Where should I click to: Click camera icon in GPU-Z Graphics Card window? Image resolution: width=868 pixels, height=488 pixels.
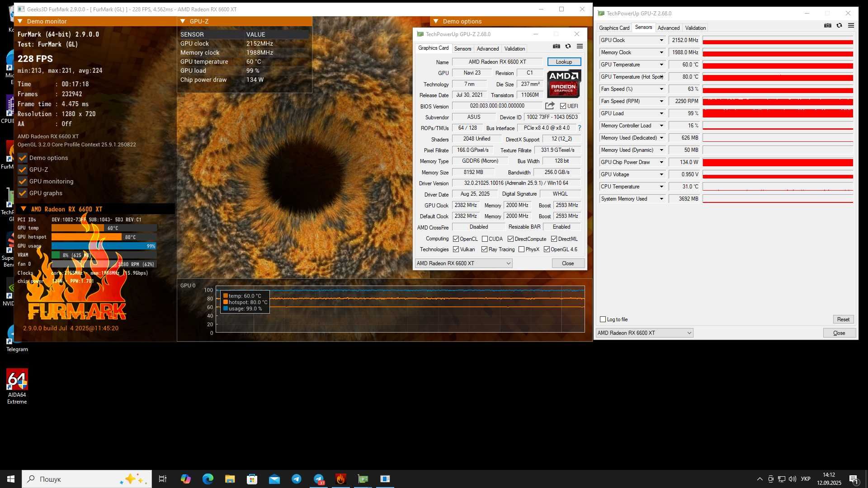(x=556, y=47)
